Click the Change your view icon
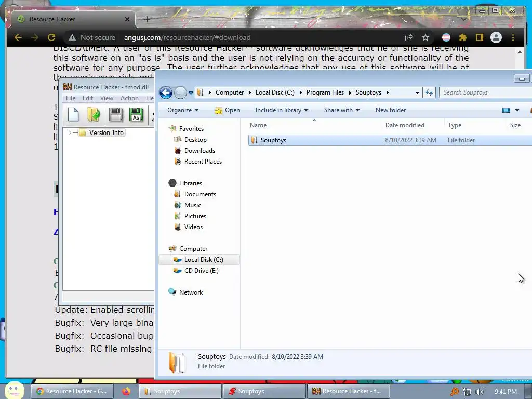 click(506, 110)
